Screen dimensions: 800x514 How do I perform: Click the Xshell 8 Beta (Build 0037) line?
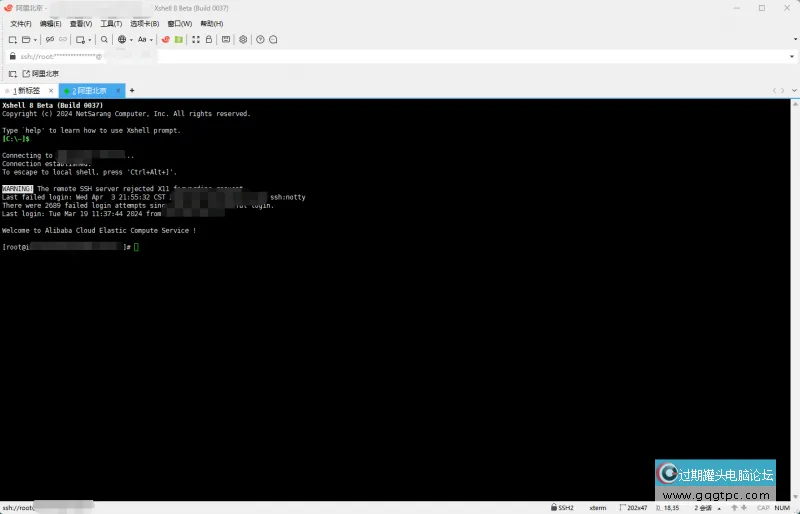[53, 106]
